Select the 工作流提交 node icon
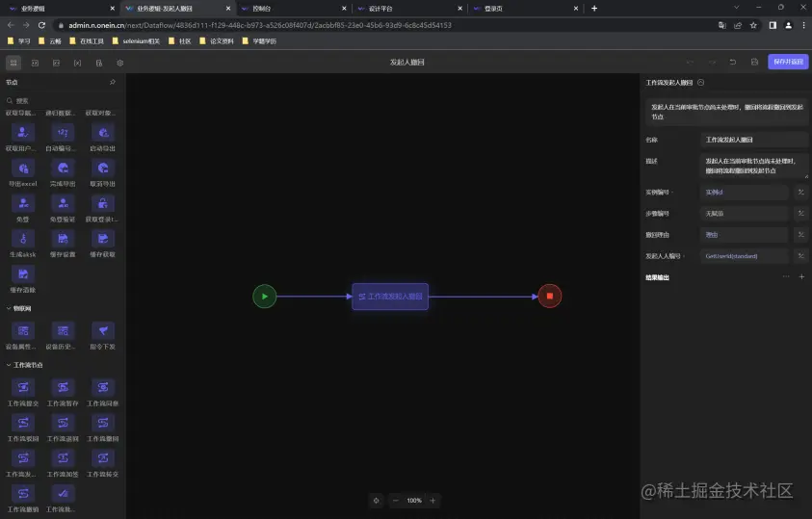The height and width of the screenshot is (519, 812). point(23,388)
